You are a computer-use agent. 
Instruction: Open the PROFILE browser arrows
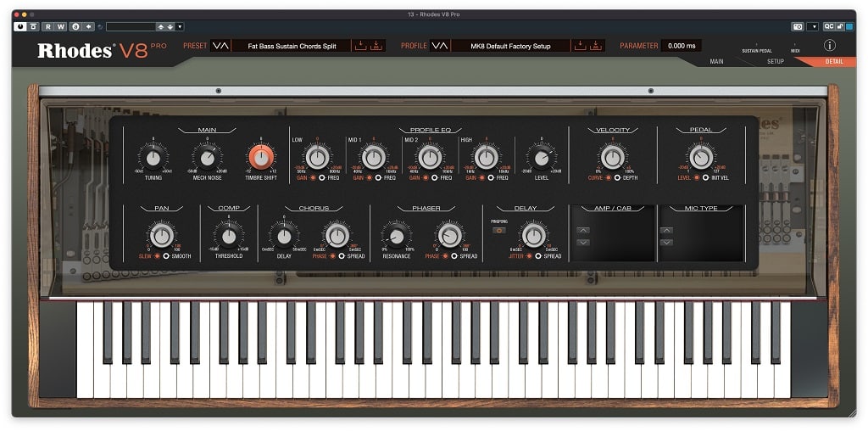440,46
